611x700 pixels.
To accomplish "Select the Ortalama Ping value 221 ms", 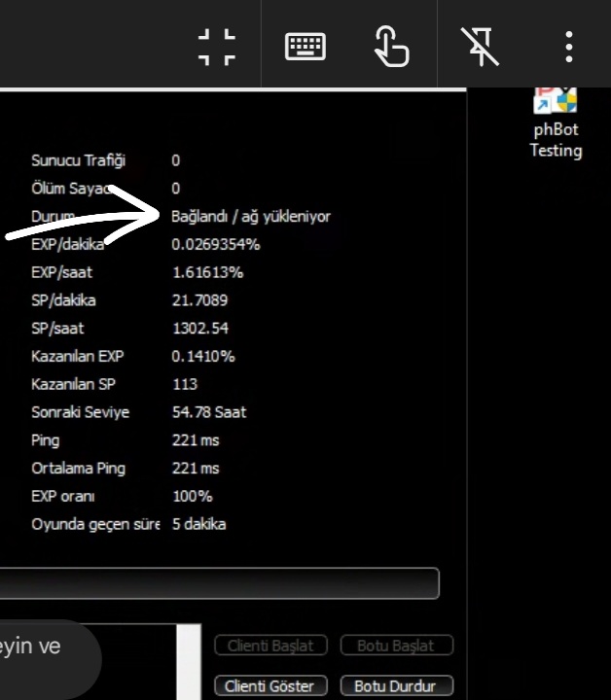I will click(x=196, y=468).
